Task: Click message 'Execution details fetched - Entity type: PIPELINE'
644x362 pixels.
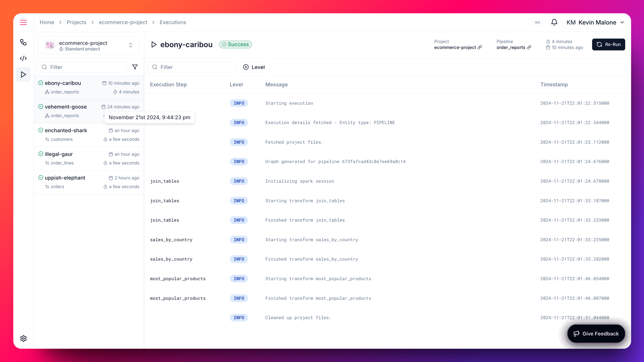Action: click(x=330, y=123)
